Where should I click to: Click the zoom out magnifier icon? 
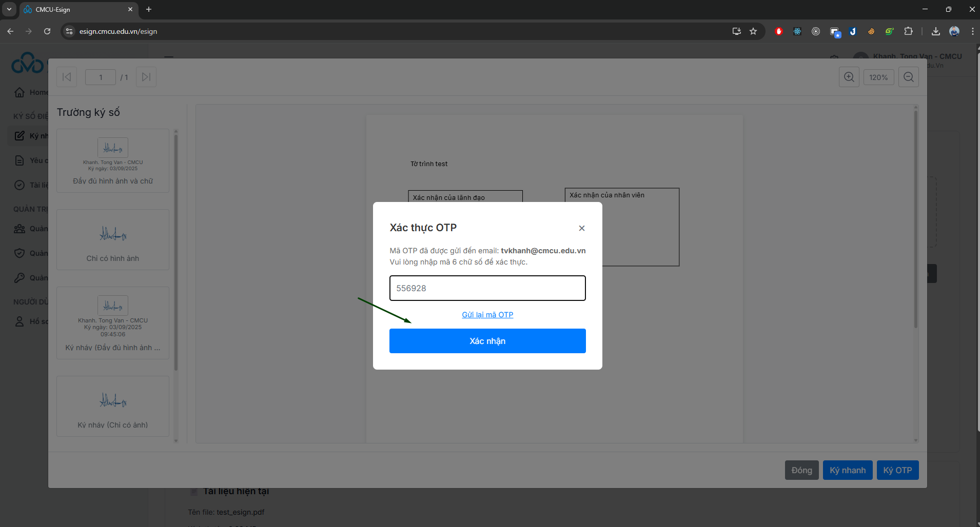[x=908, y=77]
